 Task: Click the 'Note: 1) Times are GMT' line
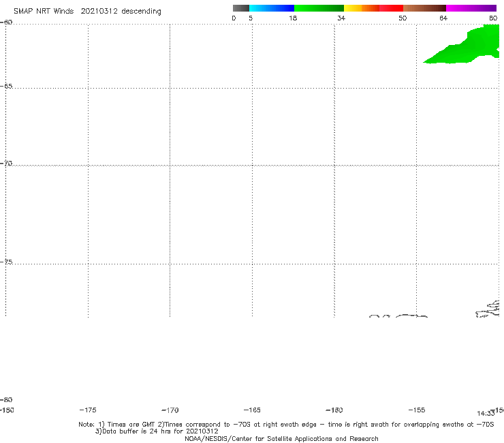pos(286,425)
